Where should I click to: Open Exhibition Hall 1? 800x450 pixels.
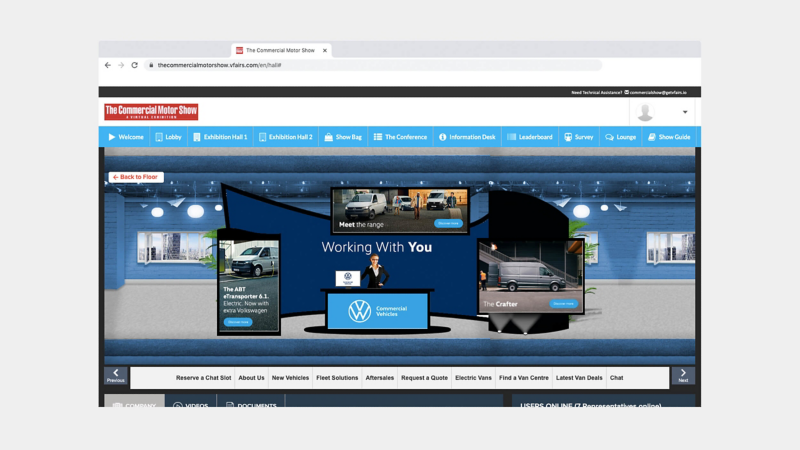pos(220,137)
